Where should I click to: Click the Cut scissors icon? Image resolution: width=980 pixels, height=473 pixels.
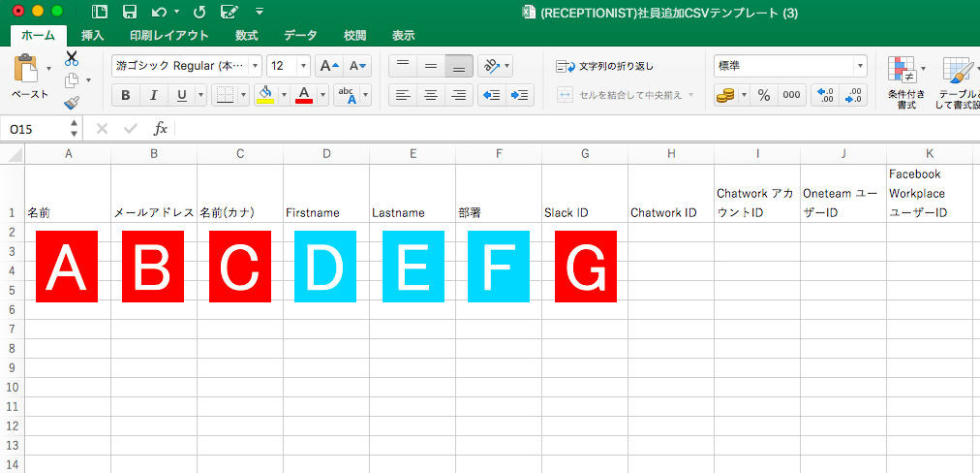click(72, 58)
